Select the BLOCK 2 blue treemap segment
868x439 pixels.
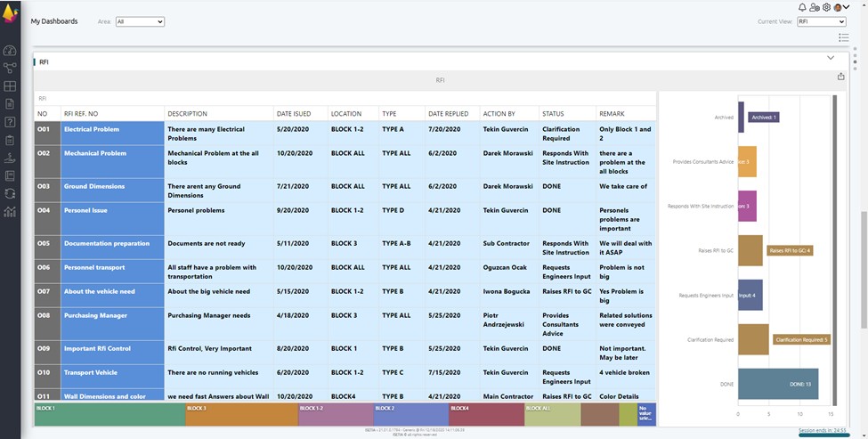pos(411,415)
